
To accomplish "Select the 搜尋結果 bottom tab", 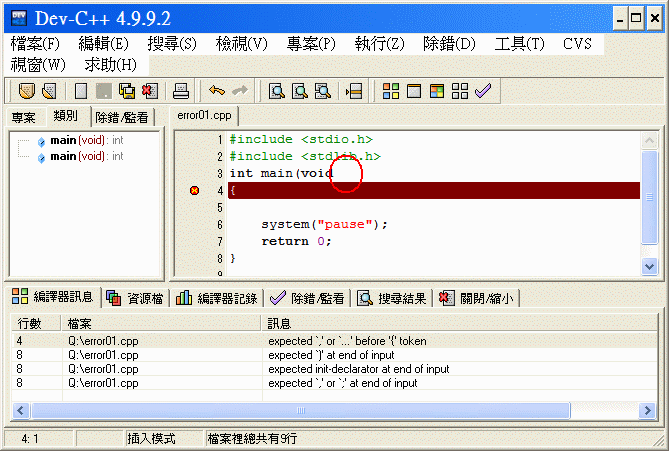I will coord(392,298).
